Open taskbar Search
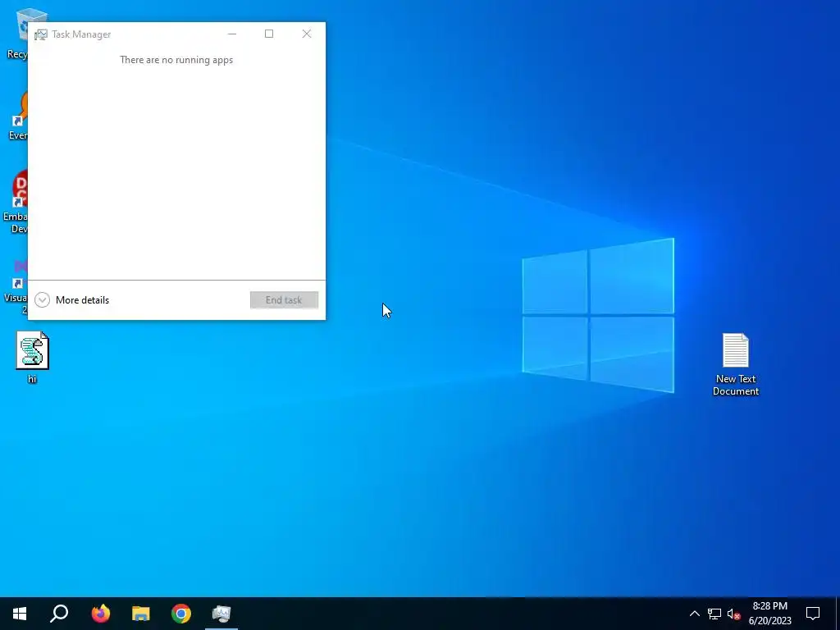This screenshot has height=630, width=840. [x=59, y=614]
